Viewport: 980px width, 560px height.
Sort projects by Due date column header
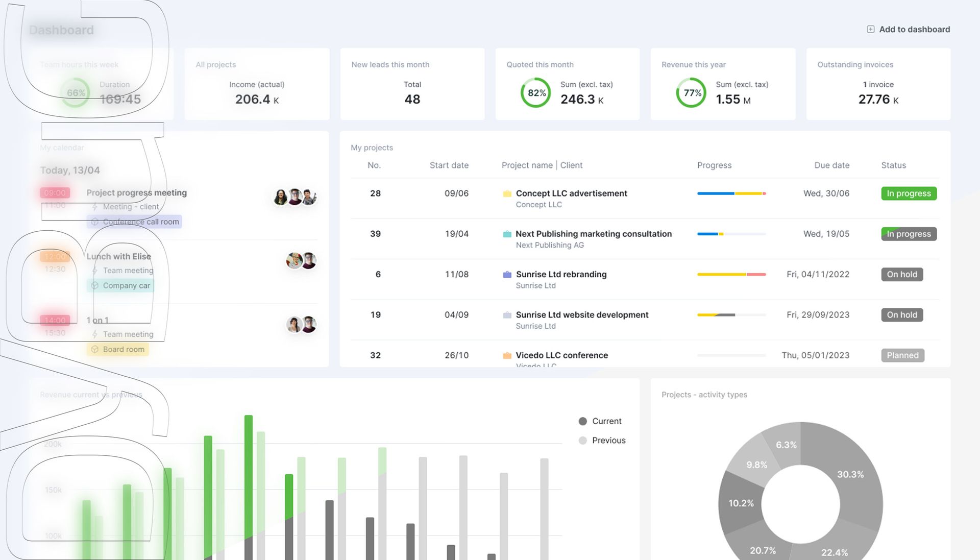831,165
